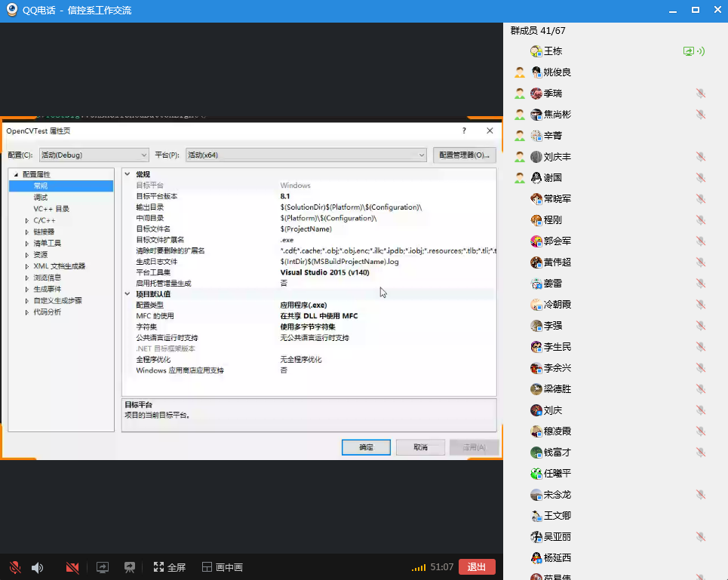Click 焦尚彬's avatar in member list

(536, 114)
